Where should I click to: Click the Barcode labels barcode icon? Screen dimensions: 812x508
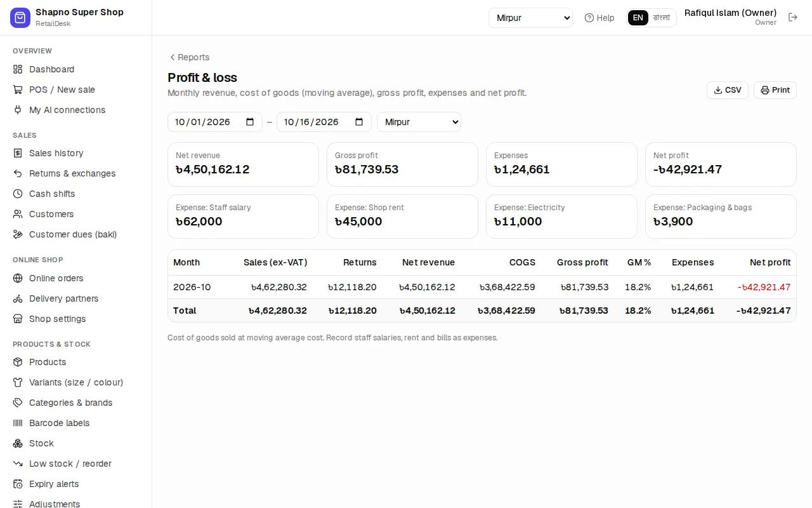point(18,423)
